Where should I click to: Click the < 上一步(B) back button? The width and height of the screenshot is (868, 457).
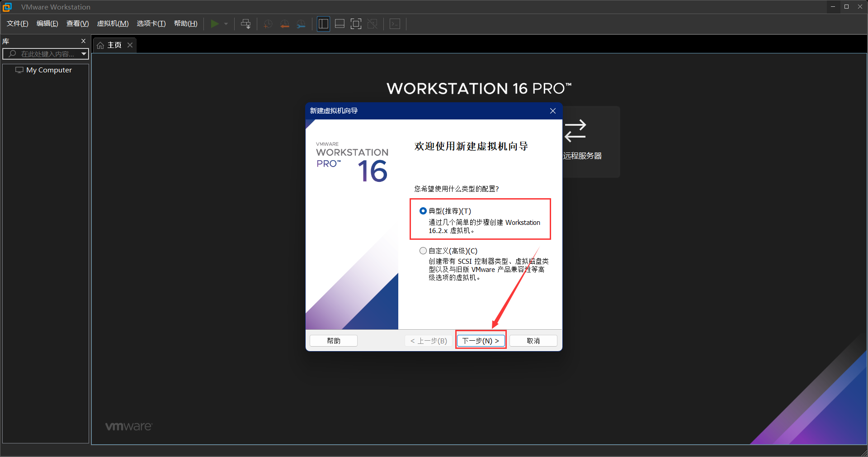tap(429, 341)
